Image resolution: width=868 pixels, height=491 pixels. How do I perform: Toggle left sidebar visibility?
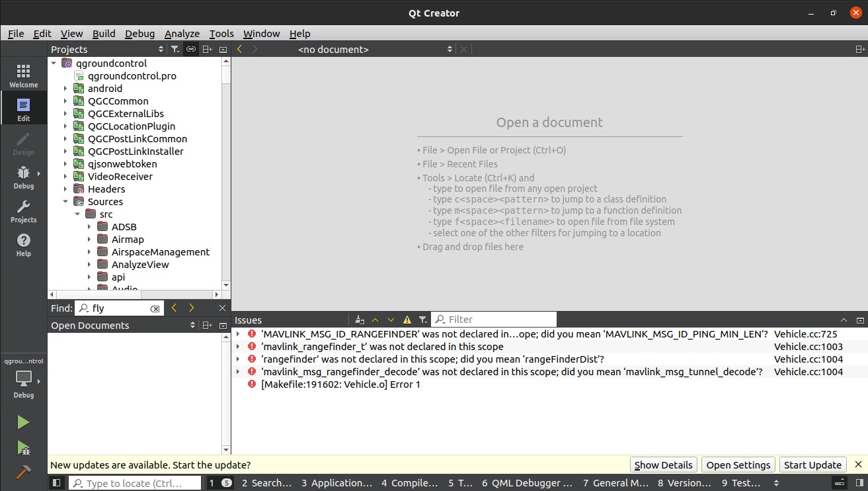click(57, 483)
